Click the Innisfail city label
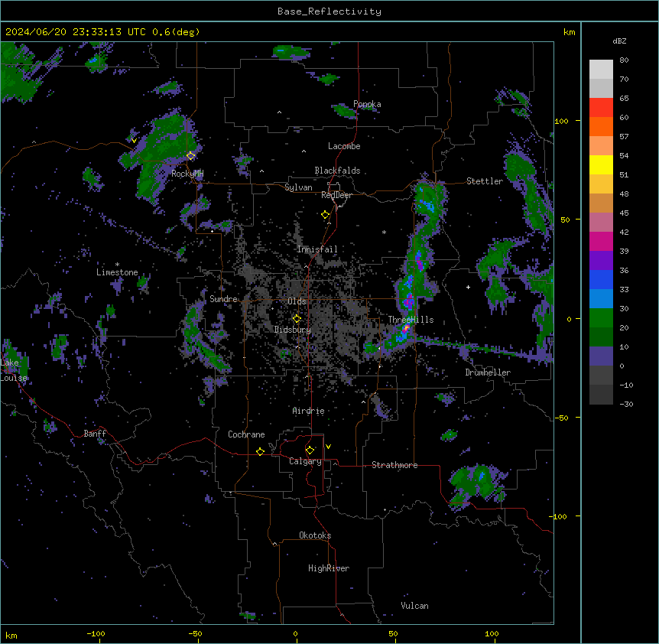The image size is (659, 644). click(317, 249)
